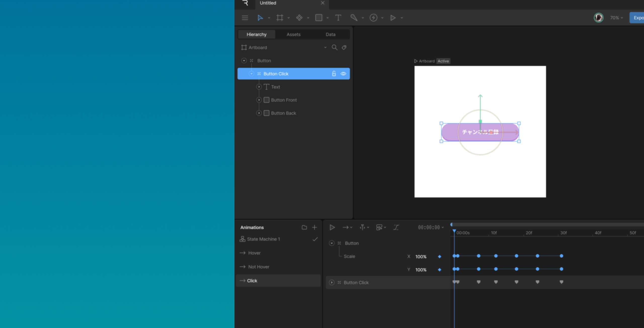Screen dimensions: 644x328
Task: Open the hamburger main menu
Action: [245, 18]
